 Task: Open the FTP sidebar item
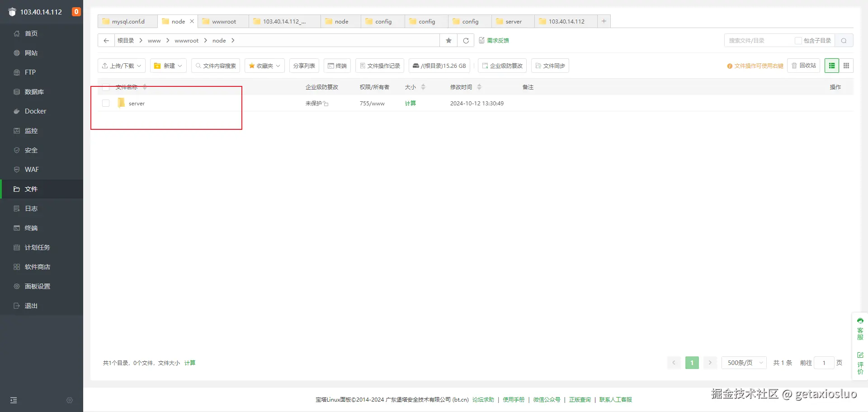pyautogui.click(x=42, y=72)
